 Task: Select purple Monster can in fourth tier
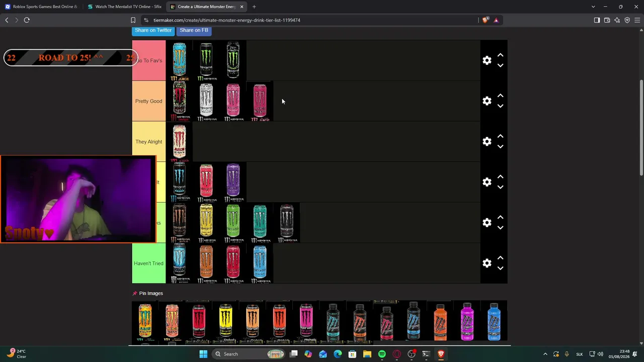coord(233,183)
